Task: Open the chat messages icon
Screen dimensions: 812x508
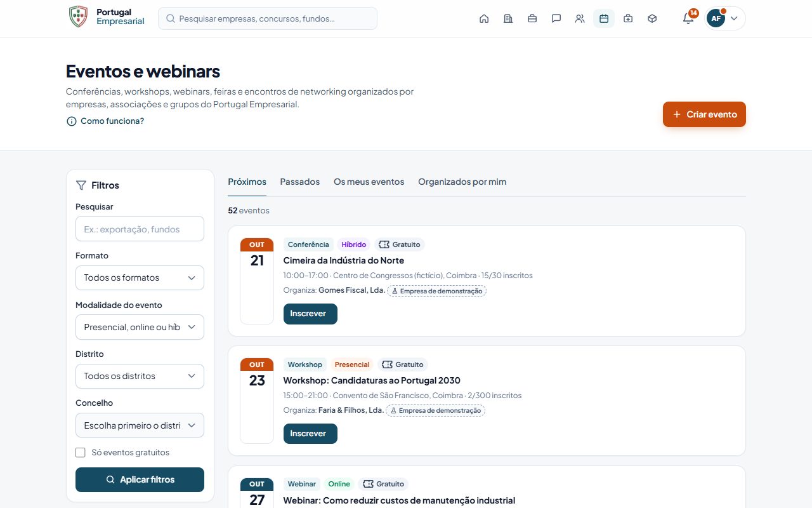Action: (x=556, y=18)
